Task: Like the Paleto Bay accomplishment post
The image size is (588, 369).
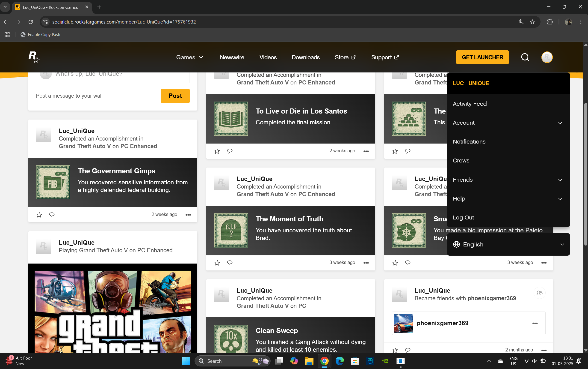Action: tap(395, 263)
